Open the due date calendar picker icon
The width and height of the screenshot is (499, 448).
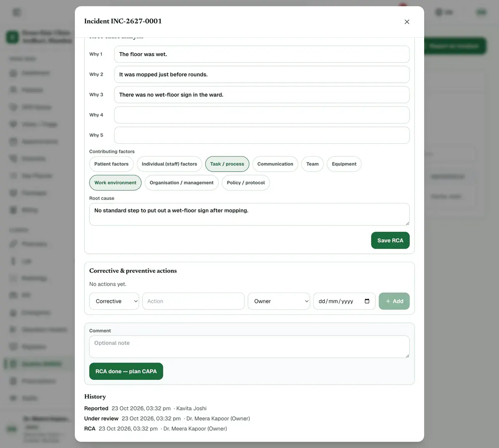[367, 301]
